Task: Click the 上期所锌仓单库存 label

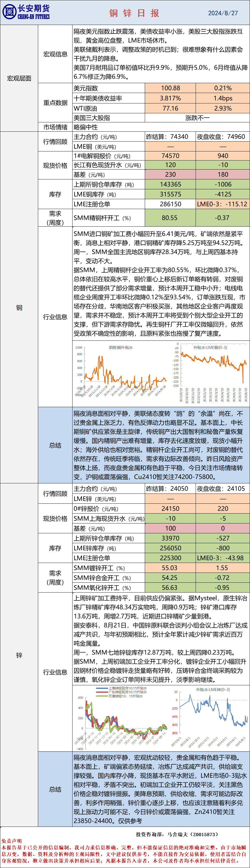Action: 104,538
